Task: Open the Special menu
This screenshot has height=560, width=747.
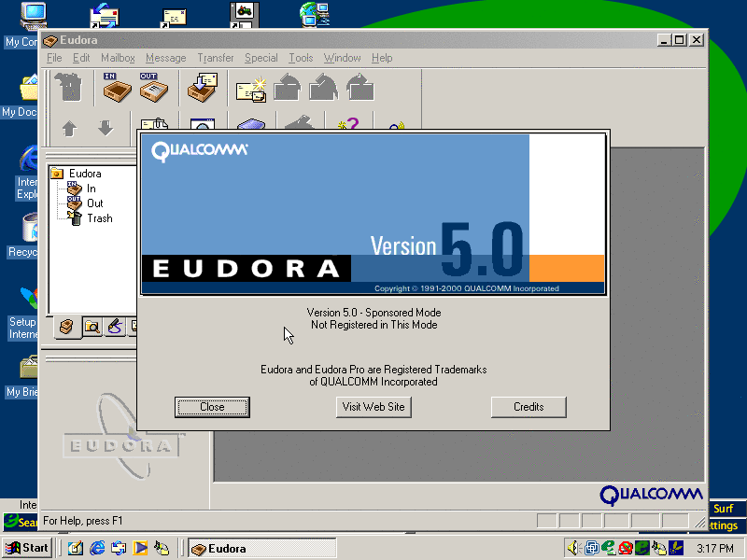Action: coord(261,58)
